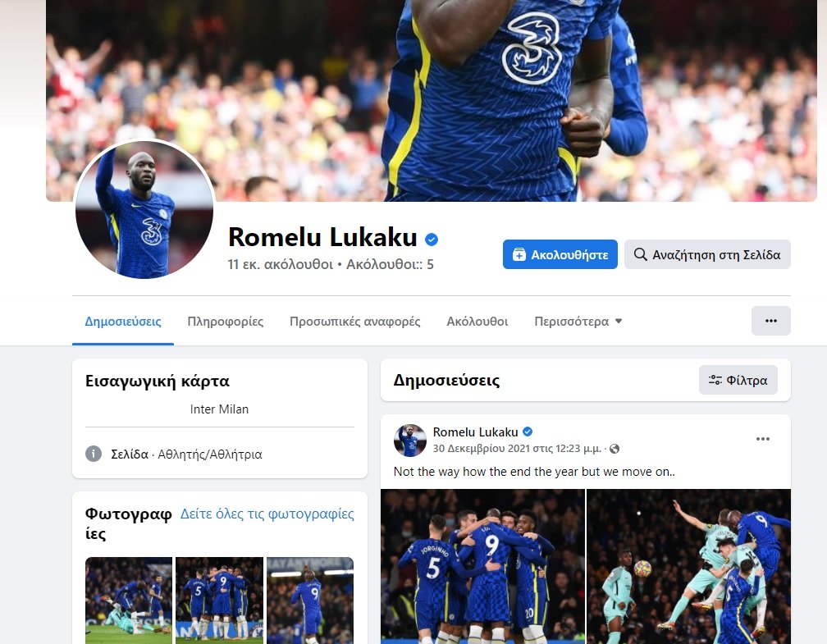827x644 pixels.
Task: Open the team celebration post photo
Action: [x=482, y=566]
